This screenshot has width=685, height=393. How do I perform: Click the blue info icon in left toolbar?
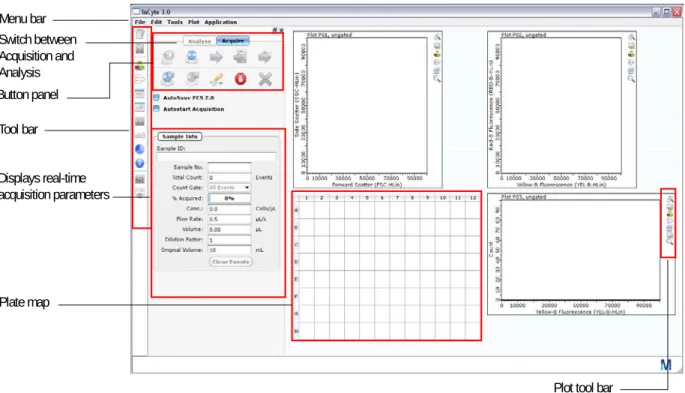point(140,164)
